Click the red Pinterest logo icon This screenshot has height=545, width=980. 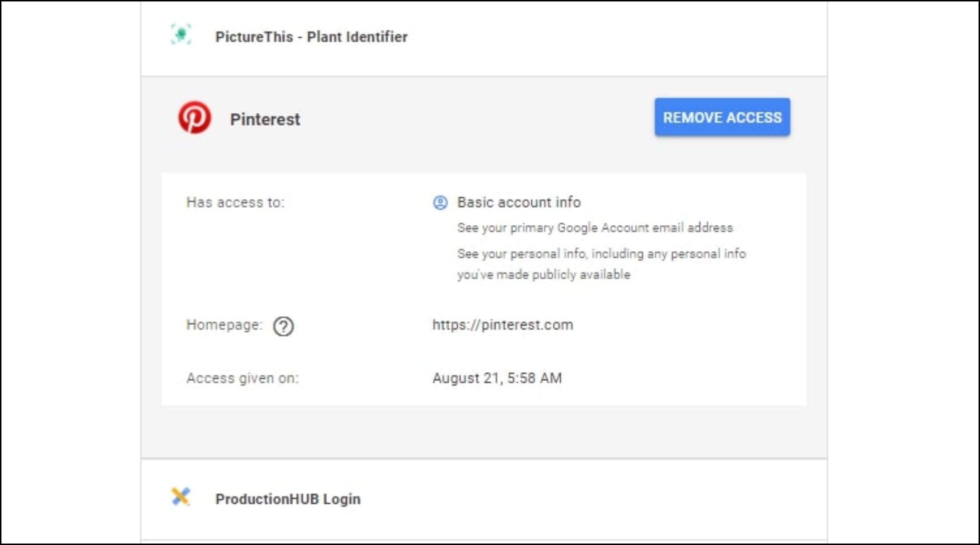(194, 117)
